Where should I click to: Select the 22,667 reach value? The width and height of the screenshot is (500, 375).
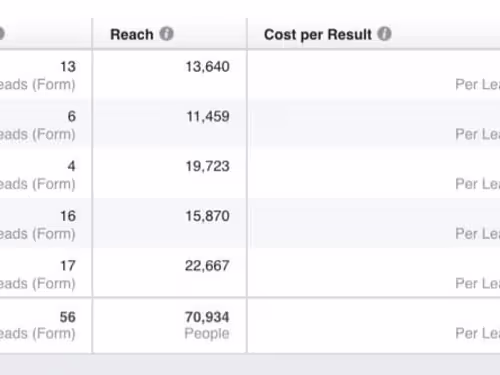point(207,266)
